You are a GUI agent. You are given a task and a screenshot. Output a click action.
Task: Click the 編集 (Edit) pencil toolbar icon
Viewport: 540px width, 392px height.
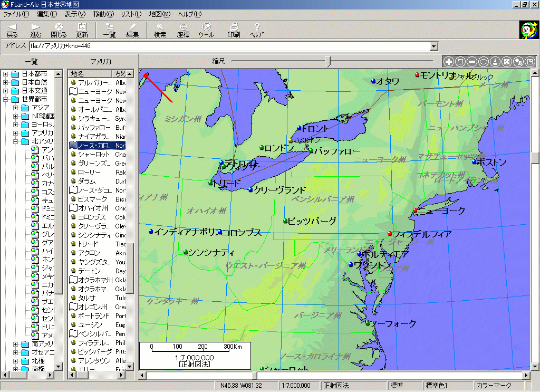(132, 30)
